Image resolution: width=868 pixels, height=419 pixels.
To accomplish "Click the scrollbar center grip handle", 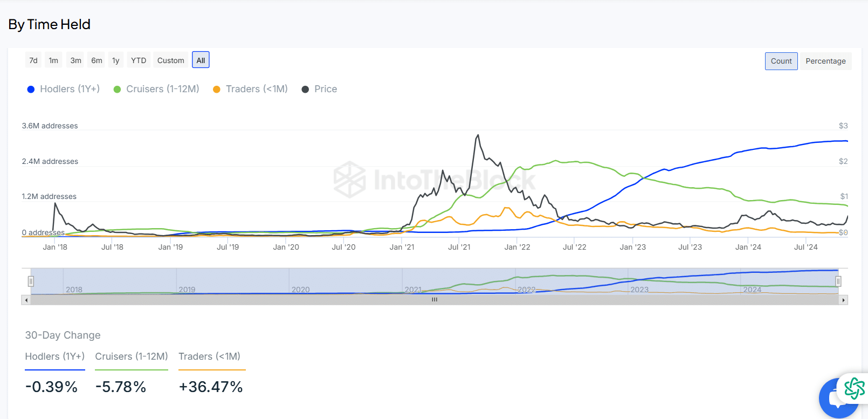I will [435, 300].
